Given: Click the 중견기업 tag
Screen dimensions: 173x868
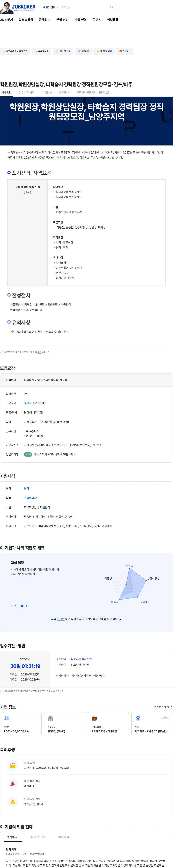Looking at the screenshot, I should pos(83,51).
